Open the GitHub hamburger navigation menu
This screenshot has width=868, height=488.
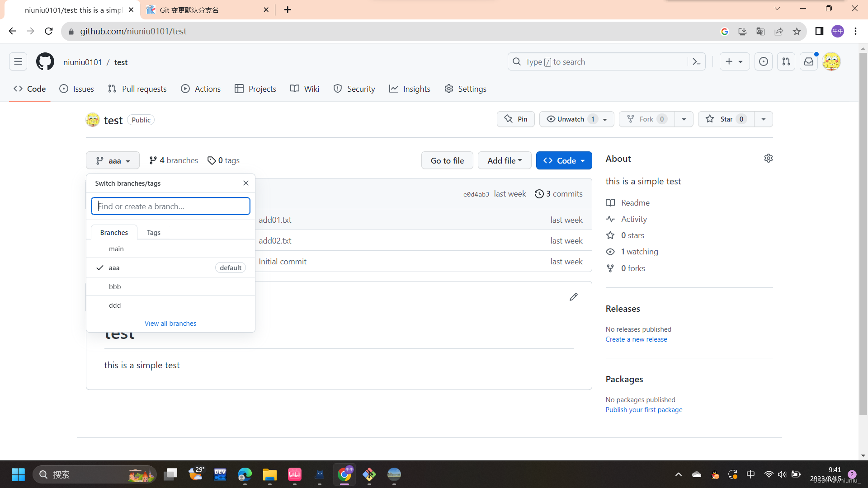tap(18, 61)
